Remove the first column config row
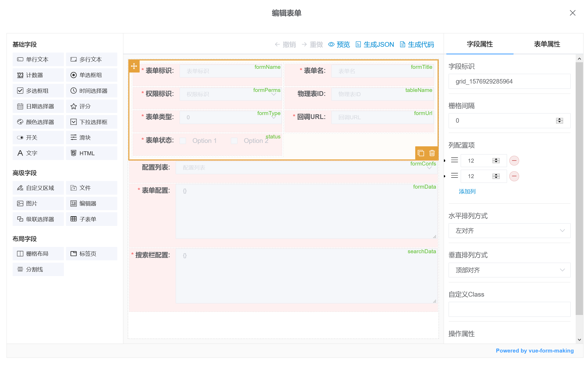Screen dimensions: 588x383 514,161
